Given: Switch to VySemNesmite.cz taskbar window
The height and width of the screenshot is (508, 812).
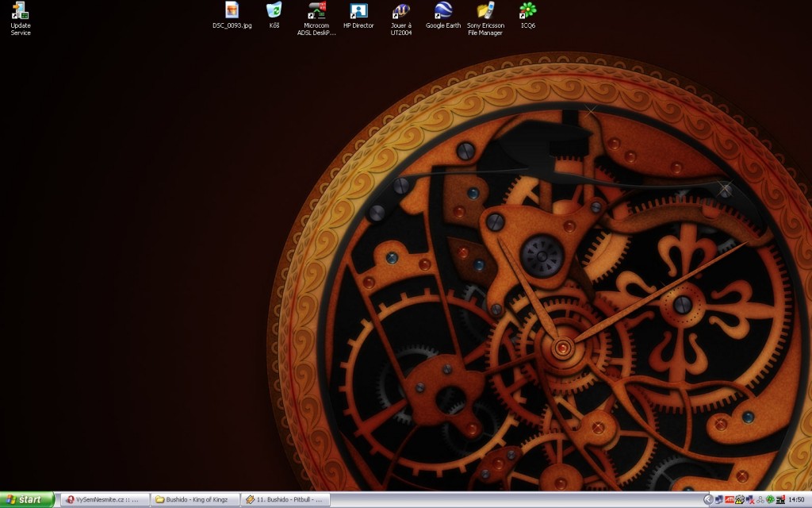Looking at the screenshot, I should click(105, 500).
